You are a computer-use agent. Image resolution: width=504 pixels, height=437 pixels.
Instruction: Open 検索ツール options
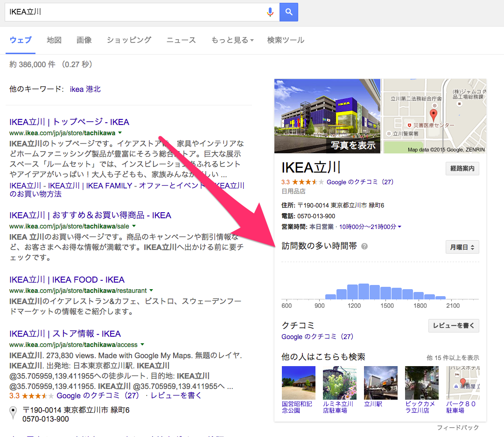coord(286,40)
